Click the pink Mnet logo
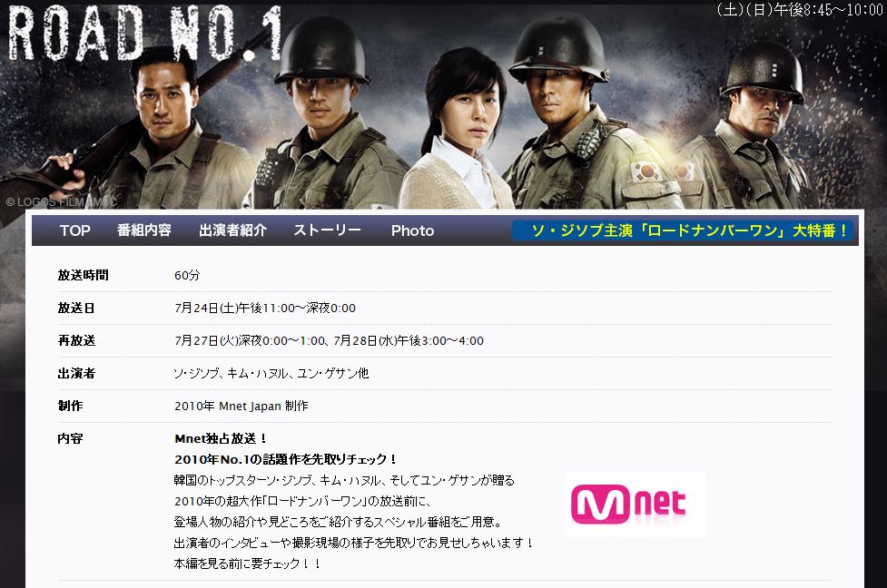 click(x=635, y=505)
